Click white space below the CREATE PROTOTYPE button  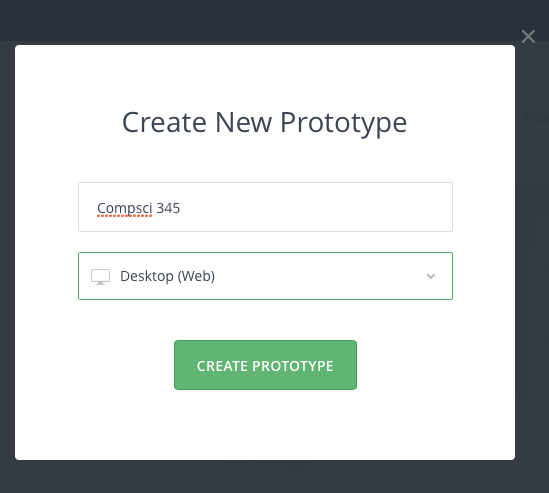click(265, 424)
